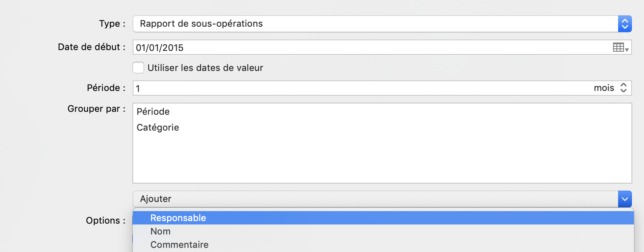Click the "Options :" label
The image size is (644, 252).
click(x=106, y=220)
